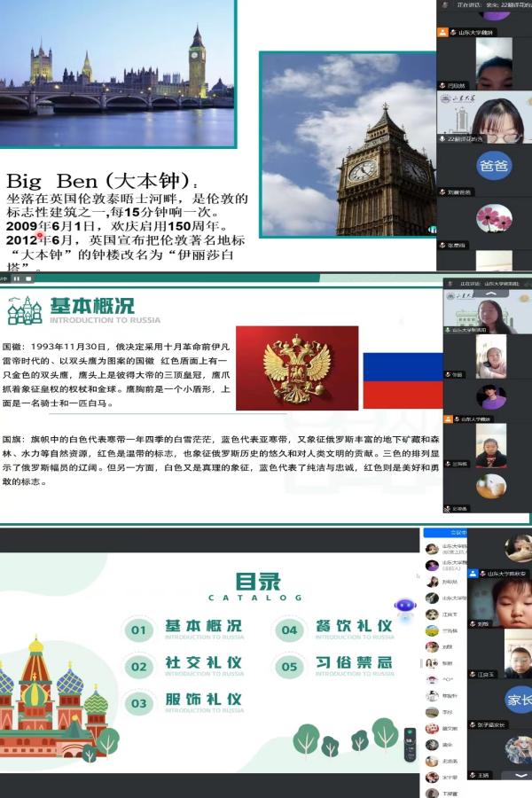Click the blue 家长 avatar circle

[520, 700]
